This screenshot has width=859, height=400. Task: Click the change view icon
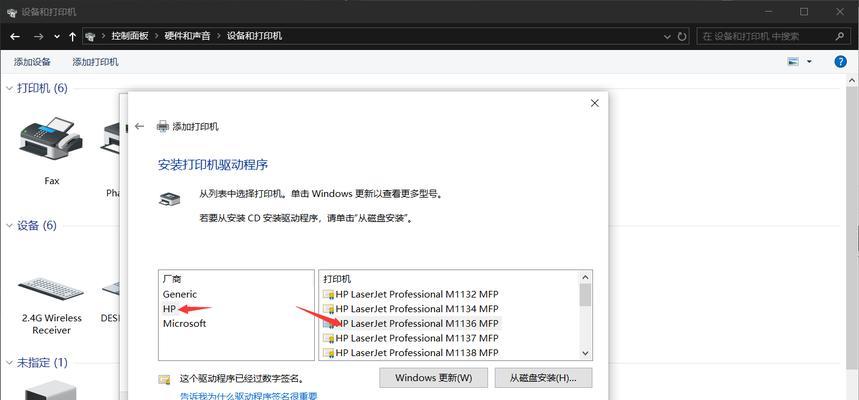pyautogui.click(x=793, y=62)
